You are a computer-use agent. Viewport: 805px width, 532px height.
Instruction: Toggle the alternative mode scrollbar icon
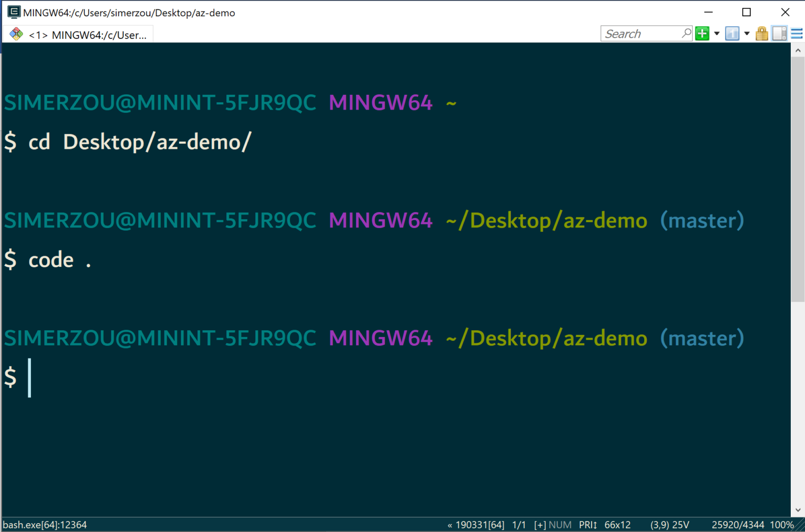(779, 34)
